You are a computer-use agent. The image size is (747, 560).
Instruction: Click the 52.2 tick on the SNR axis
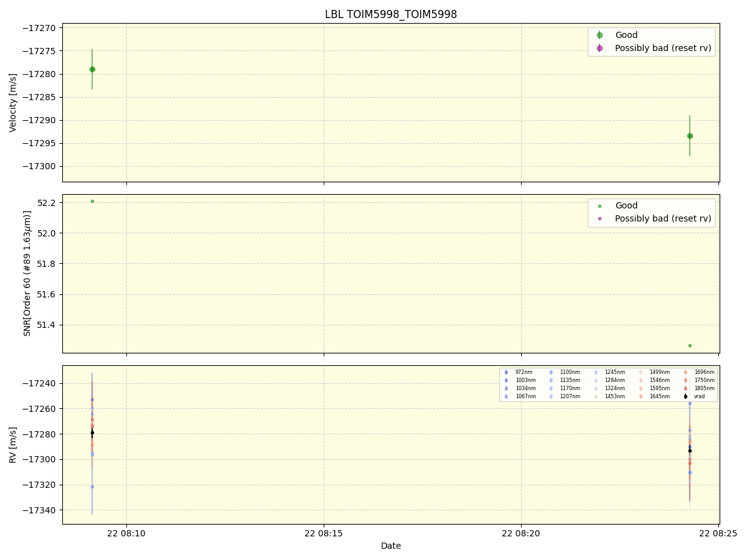(x=47, y=203)
